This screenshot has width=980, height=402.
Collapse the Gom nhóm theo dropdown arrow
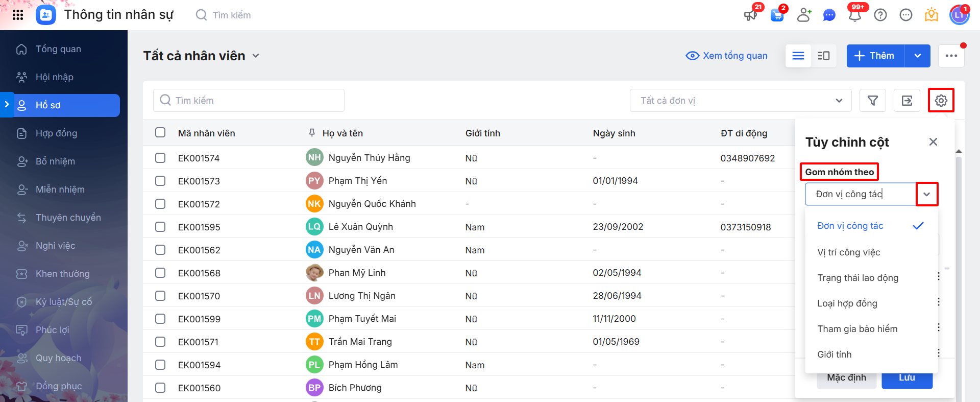pos(927,194)
